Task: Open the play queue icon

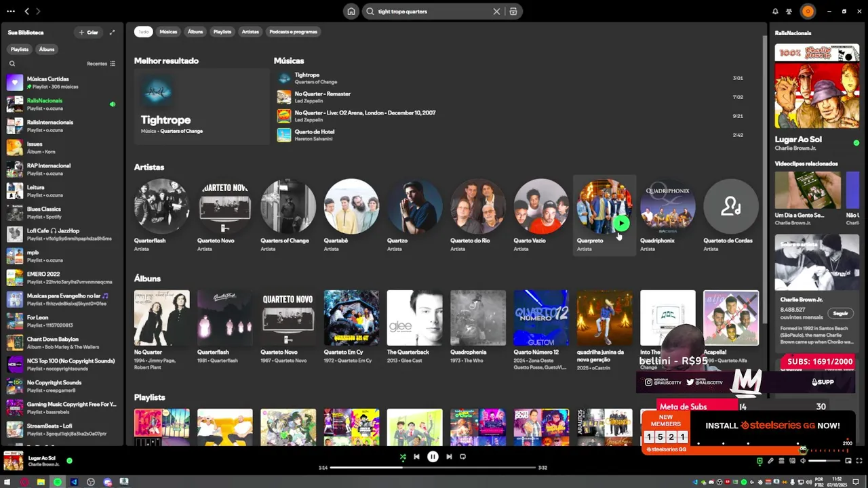Action: [781, 462]
